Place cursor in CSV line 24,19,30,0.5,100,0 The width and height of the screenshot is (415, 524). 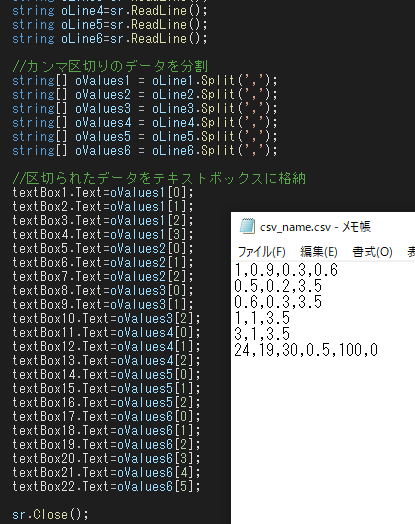click(306, 350)
